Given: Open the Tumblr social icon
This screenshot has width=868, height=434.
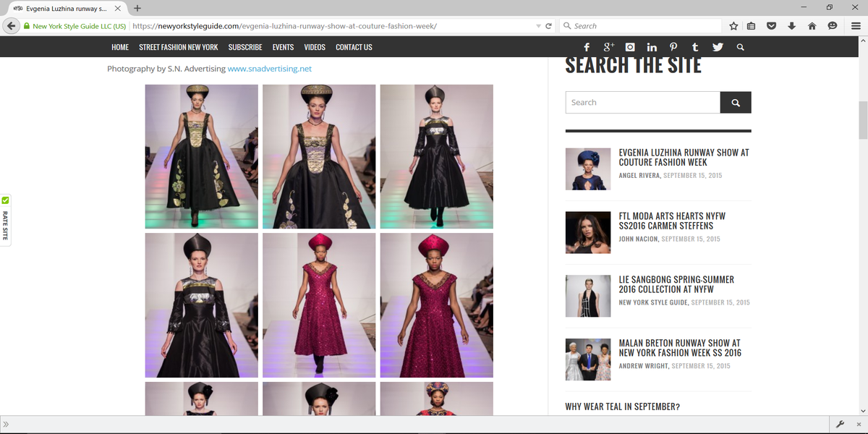Looking at the screenshot, I should [695, 47].
